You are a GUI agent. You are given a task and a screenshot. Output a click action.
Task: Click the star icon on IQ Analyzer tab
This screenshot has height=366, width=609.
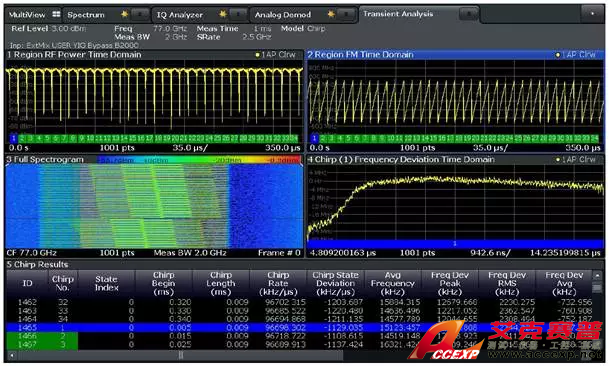coord(223,14)
